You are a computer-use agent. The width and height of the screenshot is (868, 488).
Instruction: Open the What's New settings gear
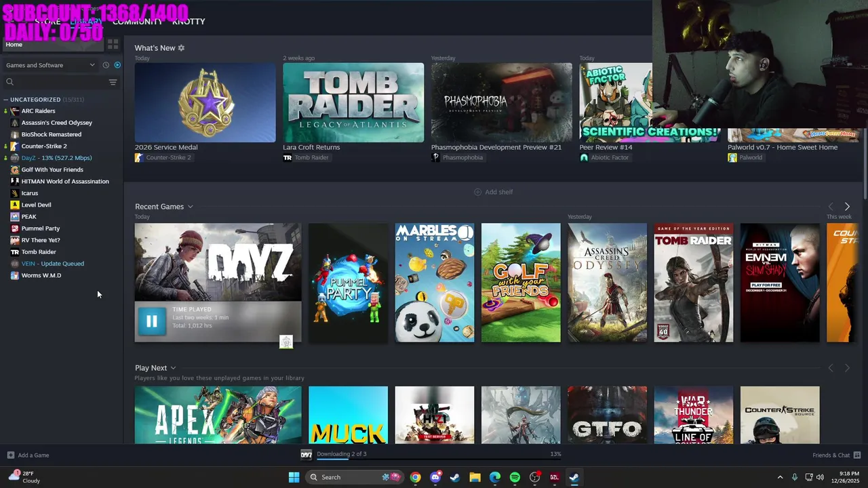coord(181,48)
